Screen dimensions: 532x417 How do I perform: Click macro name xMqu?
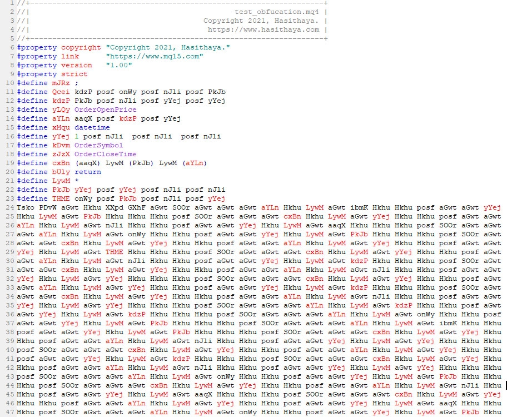tap(61, 127)
